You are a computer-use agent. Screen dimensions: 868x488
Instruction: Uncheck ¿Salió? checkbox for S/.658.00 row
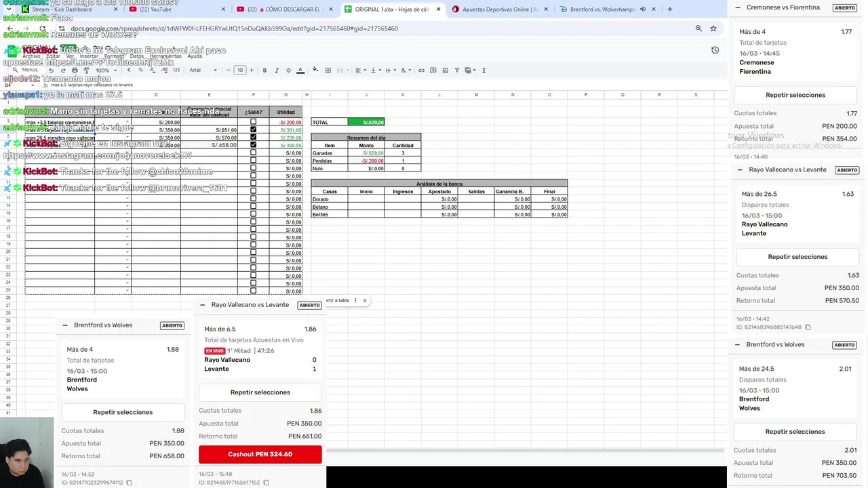point(253,144)
